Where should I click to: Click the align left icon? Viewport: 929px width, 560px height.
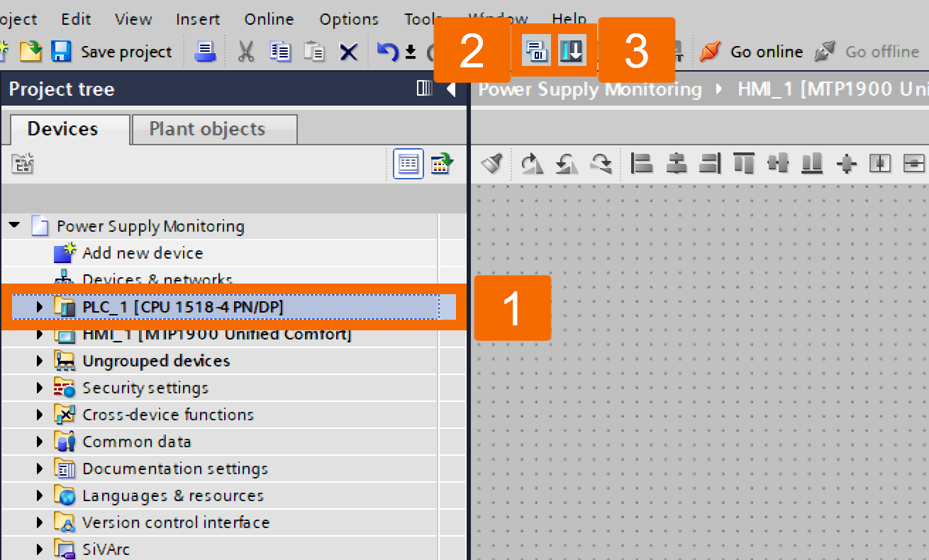tap(642, 164)
